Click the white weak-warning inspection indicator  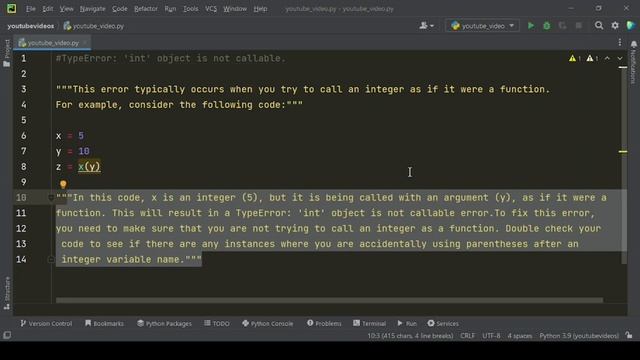592,58
